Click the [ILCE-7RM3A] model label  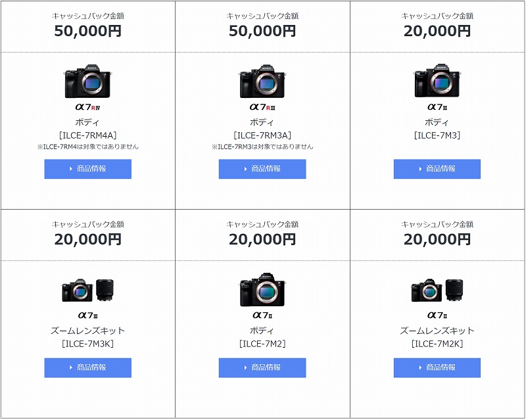click(x=262, y=135)
